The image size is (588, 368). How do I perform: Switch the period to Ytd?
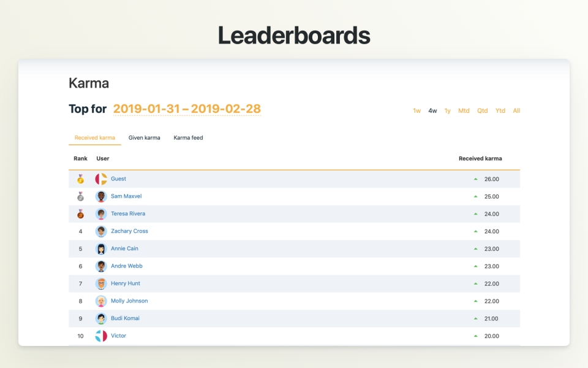pyautogui.click(x=500, y=111)
